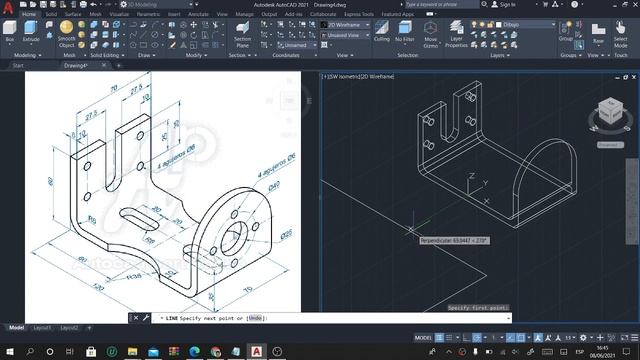
Task: Toggle object snap tracking in status bar
Action: [511, 338]
